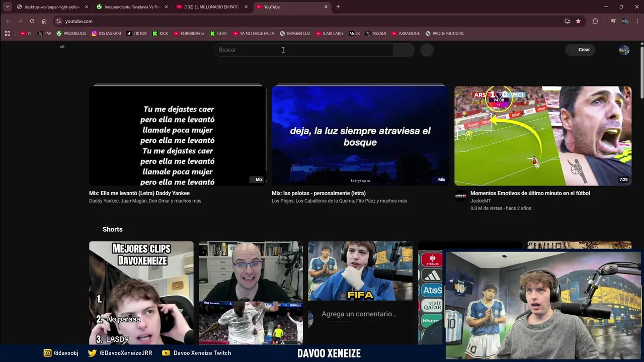This screenshot has width=644, height=362.
Task: Click artists line Los Piojos, Los Caballeros de la Quema
Action: (339, 201)
